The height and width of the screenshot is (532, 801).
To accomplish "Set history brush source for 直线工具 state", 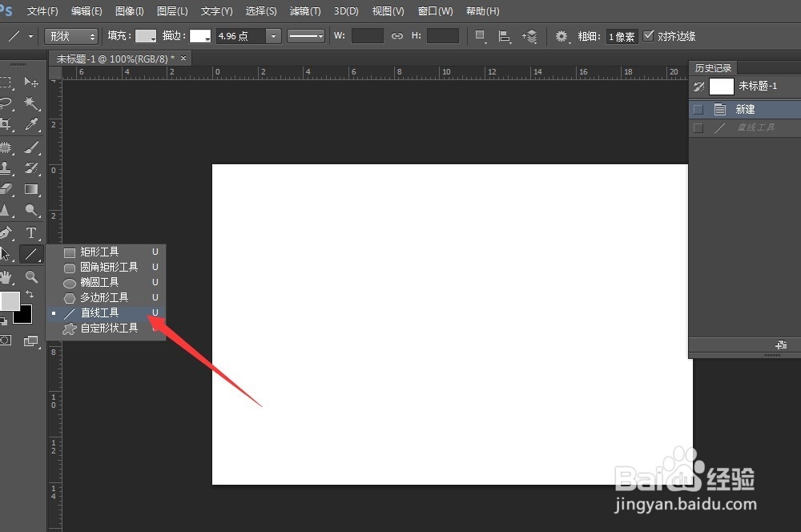I will 698,127.
